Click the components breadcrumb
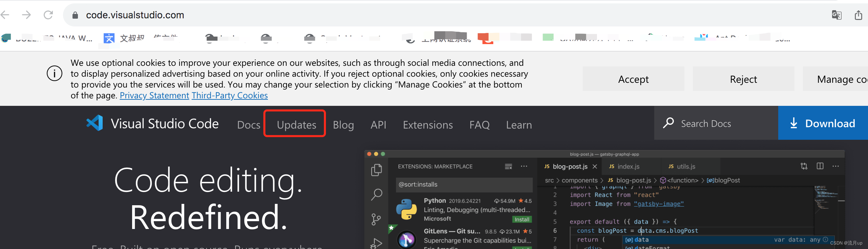Screen dimensions: 868x249 579,180
